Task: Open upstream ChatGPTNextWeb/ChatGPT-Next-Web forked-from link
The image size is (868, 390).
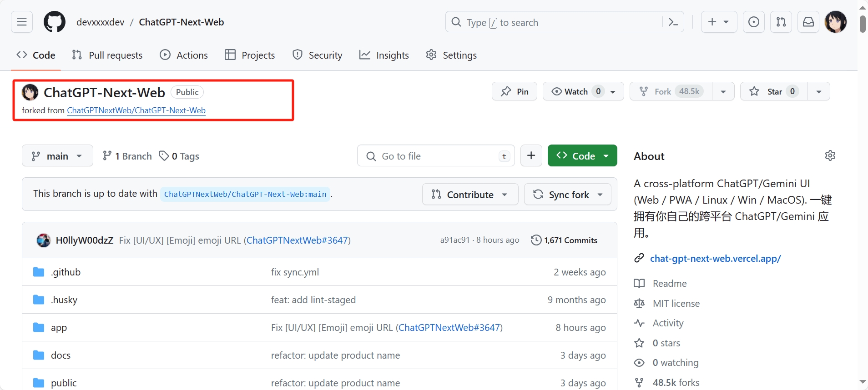Action: [x=136, y=110]
